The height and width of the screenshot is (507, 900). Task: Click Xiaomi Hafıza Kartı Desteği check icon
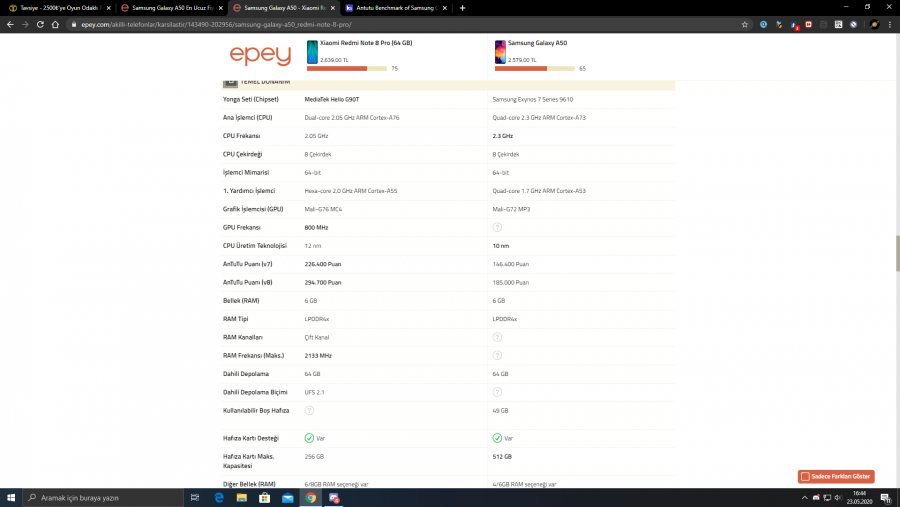click(309, 438)
